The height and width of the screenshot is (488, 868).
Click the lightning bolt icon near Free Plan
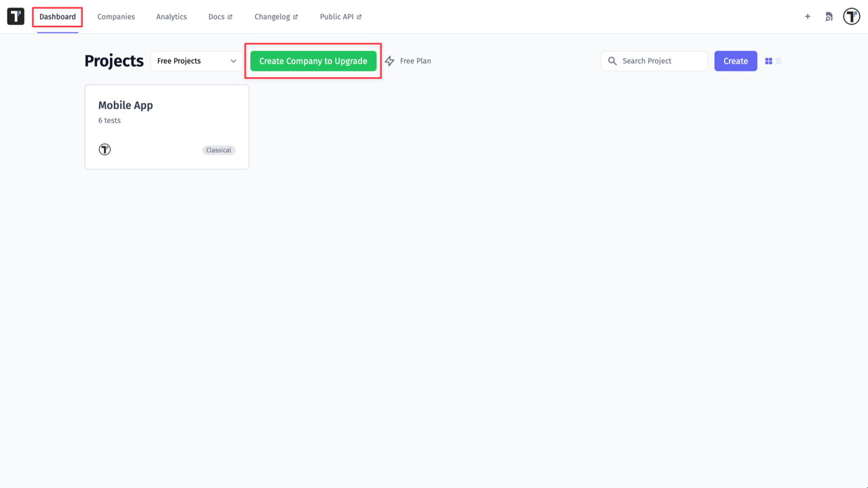click(x=389, y=61)
